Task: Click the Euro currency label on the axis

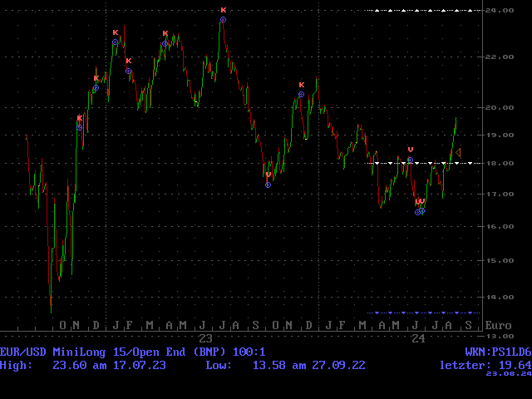Action: point(499,325)
